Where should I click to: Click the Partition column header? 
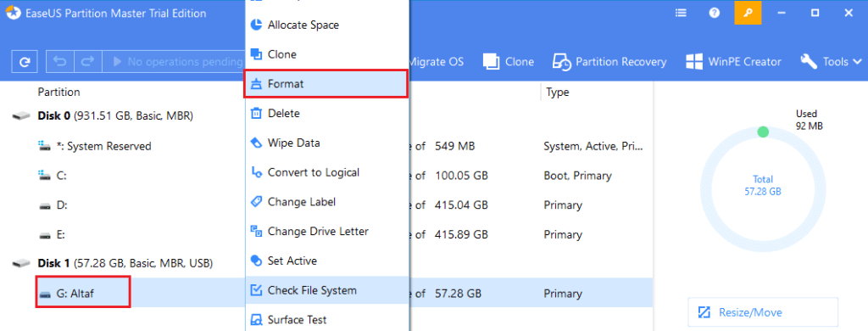pyautogui.click(x=58, y=92)
